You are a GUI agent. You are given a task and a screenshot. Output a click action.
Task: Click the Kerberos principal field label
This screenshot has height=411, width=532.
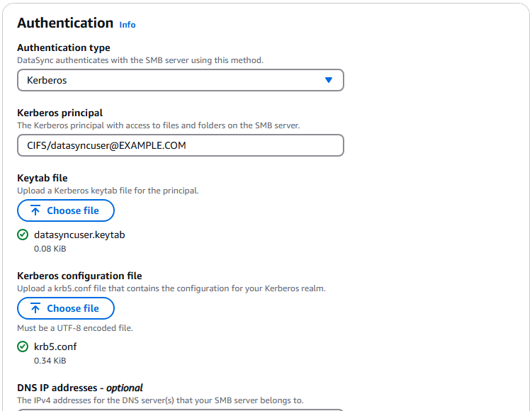(x=60, y=113)
